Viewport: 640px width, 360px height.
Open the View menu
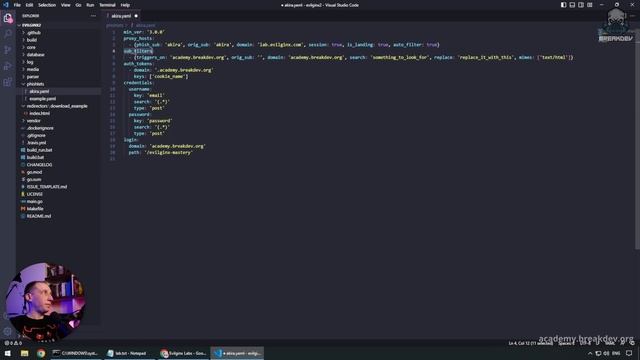tap(66, 5)
